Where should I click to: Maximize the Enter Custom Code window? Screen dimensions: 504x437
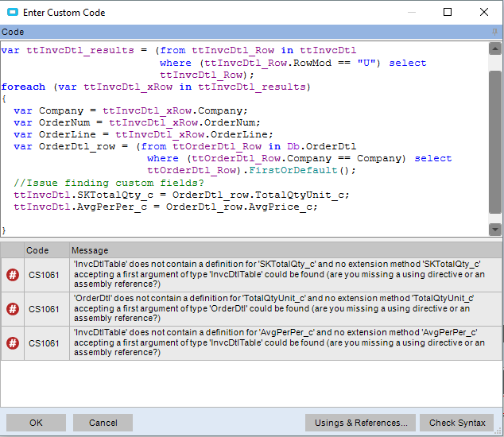pos(448,12)
